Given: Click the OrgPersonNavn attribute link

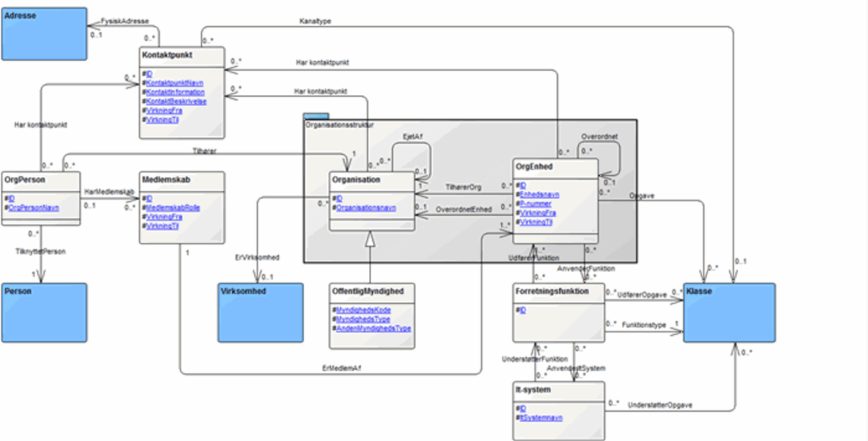Looking at the screenshot, I should (x=34, y=208).
